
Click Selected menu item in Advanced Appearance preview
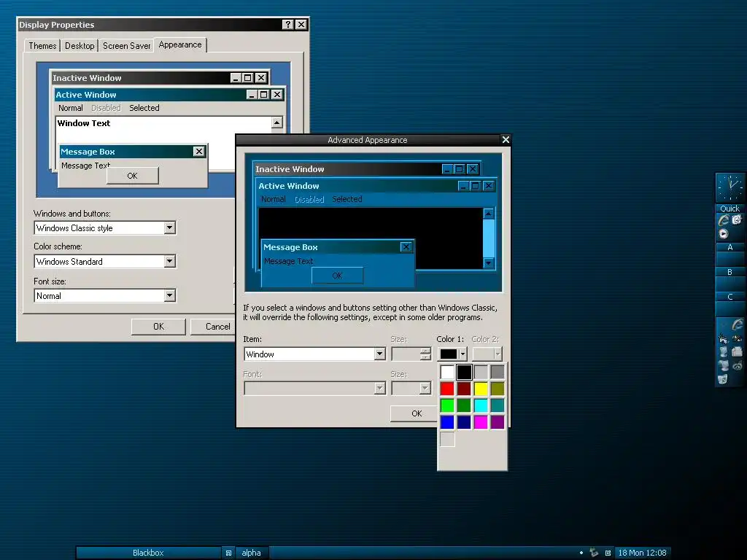tap(347, 199)
